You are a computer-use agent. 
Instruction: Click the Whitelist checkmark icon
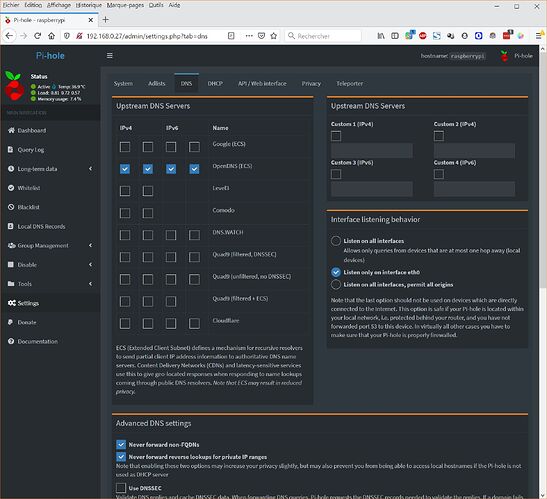tap(11, 188)
